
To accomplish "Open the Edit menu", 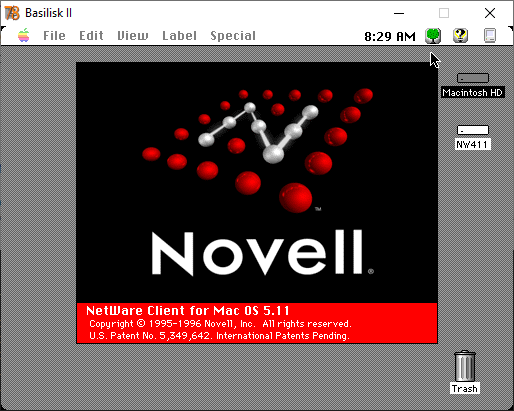I will pos(91,36).
